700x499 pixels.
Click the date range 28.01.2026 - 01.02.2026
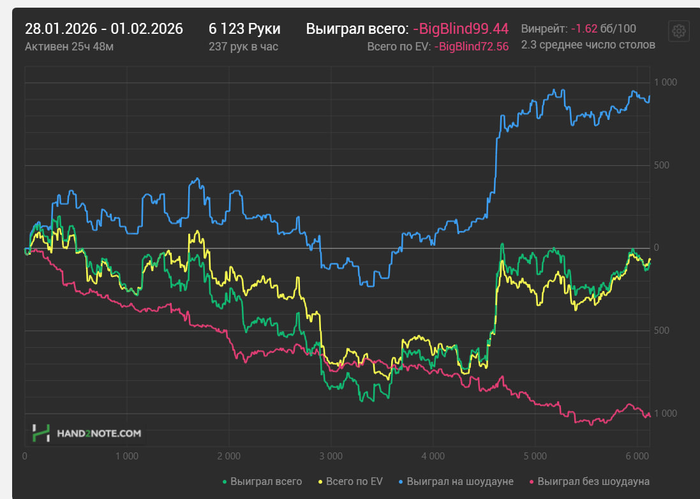pos(104,29)
